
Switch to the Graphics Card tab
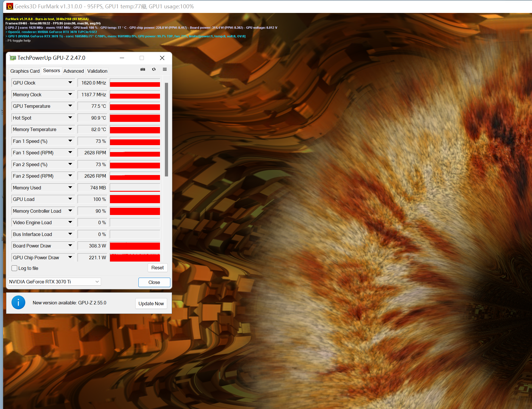(25, 71)
